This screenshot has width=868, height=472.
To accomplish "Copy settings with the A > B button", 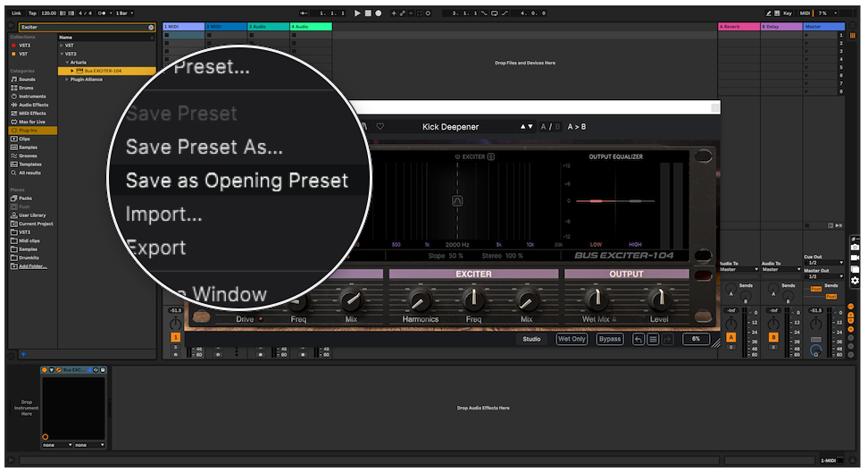I will point(576,126).
